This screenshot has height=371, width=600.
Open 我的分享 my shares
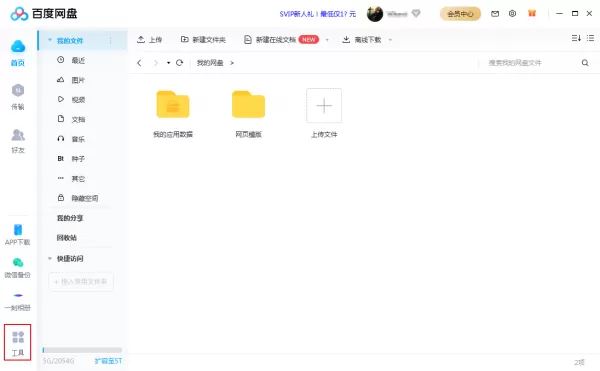(x=70, y=218)
